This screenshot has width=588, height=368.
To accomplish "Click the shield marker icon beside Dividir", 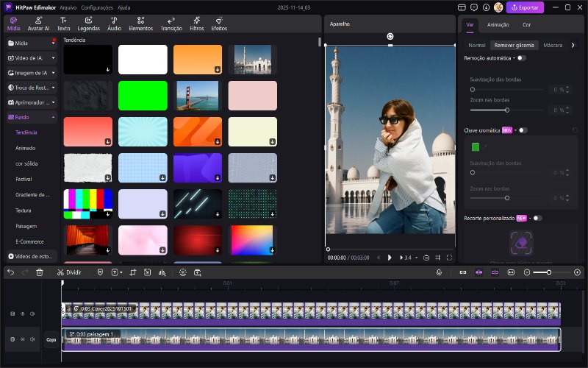I will (100, 272).
